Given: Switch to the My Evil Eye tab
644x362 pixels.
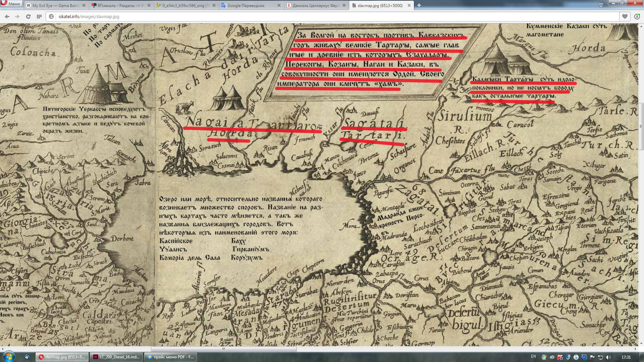Looking at the screenshot, I should click(x=56, y=5).
